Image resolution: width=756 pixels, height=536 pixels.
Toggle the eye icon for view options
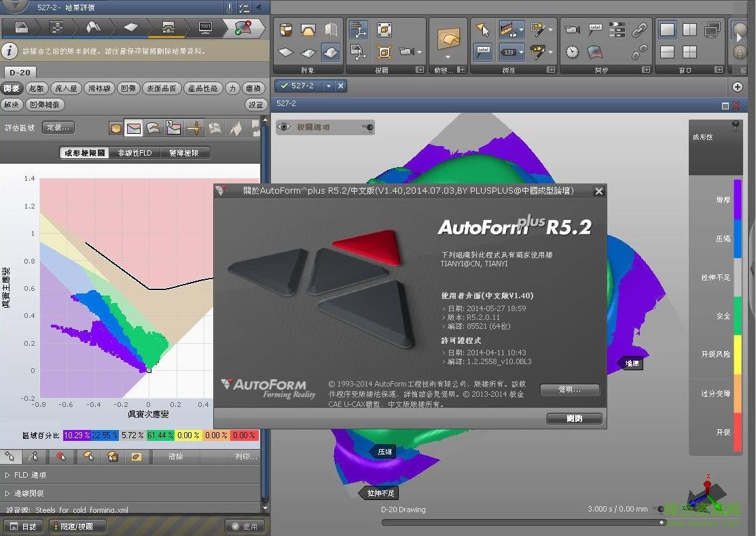click(x=285, y=127)
